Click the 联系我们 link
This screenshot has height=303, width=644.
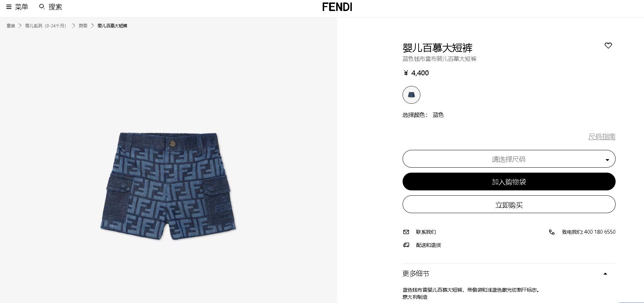(426, 232)
